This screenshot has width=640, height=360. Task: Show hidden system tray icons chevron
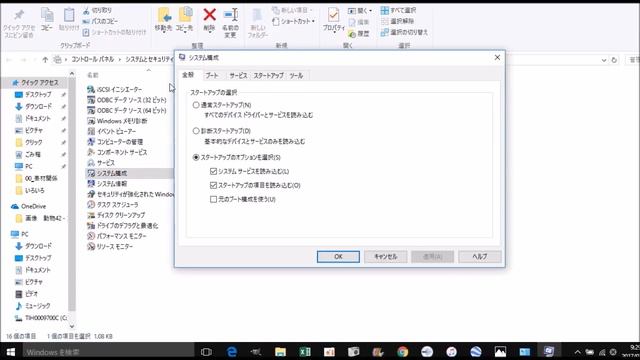point(577,352)
